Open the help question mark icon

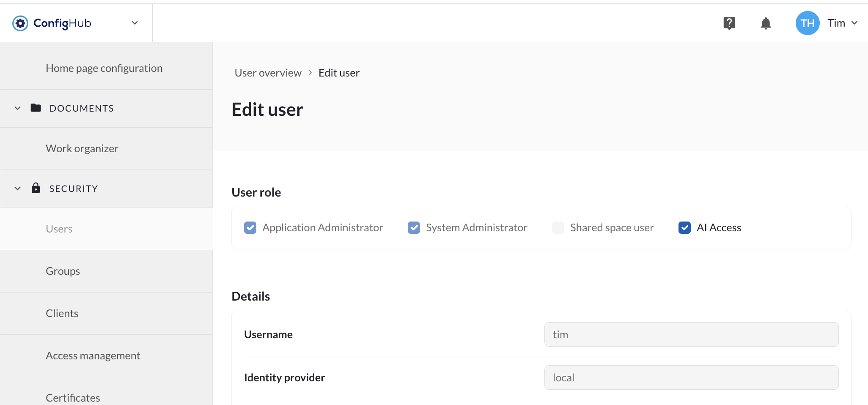click(729, 23)
